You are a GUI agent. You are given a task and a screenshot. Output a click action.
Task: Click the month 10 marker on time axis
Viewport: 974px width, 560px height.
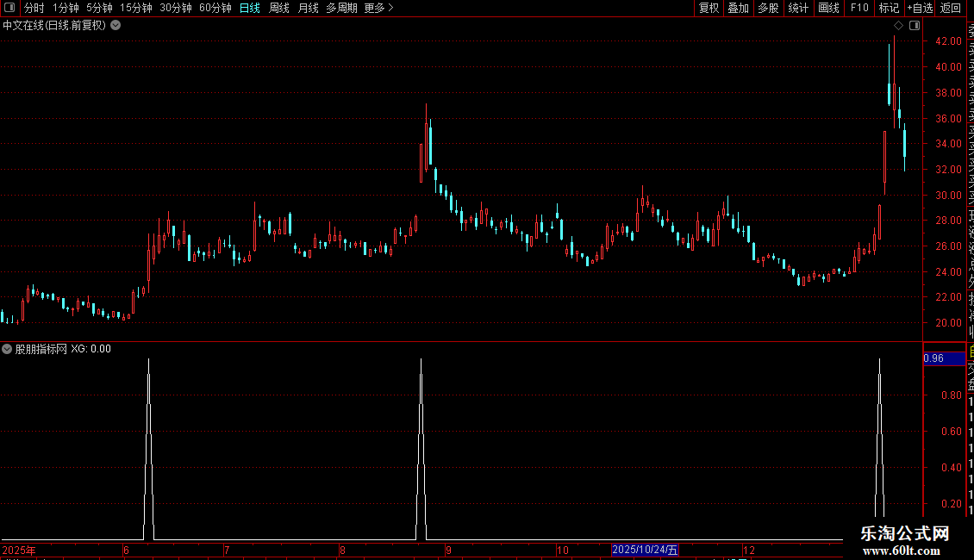pos(562,550)
